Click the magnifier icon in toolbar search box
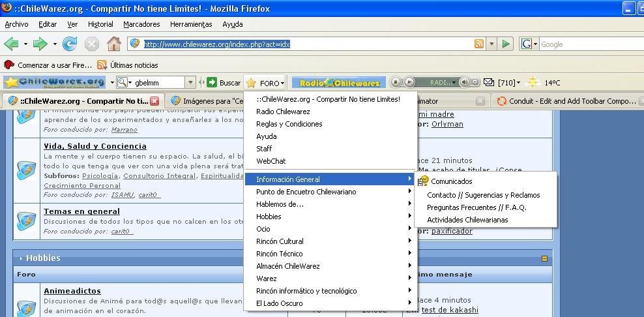The width and height of the screenshot is (644, 317). coord(122,83)
